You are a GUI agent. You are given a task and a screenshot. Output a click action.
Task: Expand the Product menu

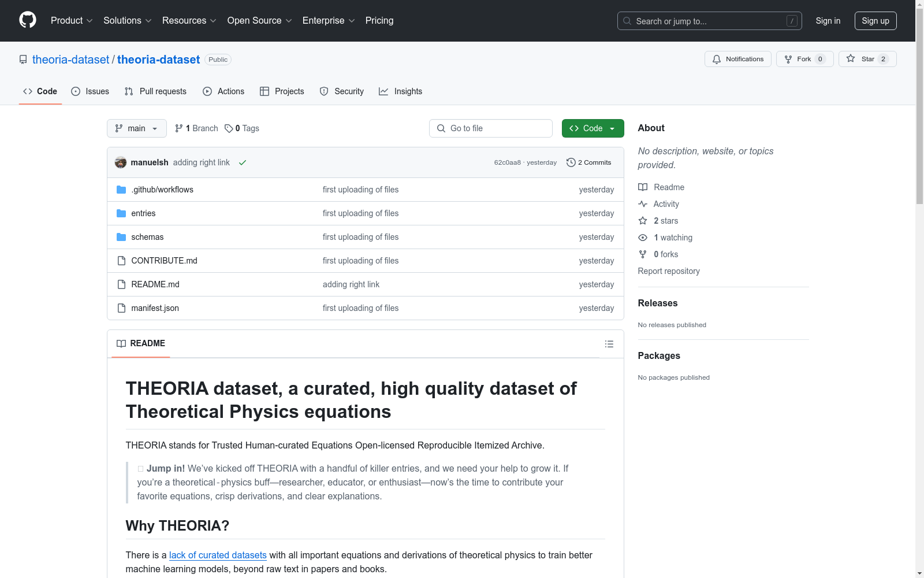click(72, 21)
